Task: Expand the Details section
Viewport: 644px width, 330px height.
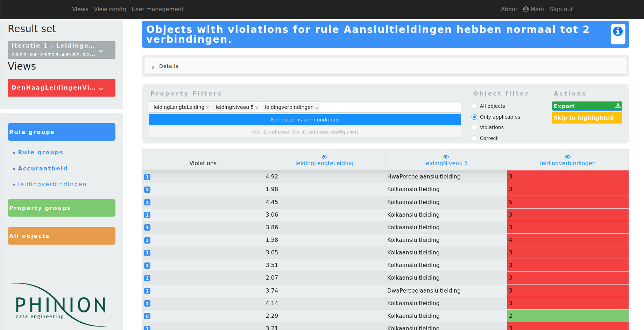Action: 385,66
